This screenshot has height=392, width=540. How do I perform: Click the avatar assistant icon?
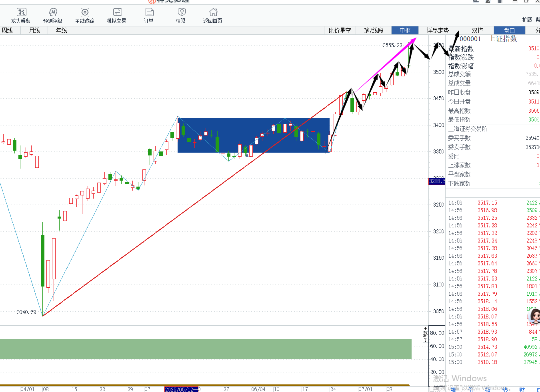click(534, 316)
